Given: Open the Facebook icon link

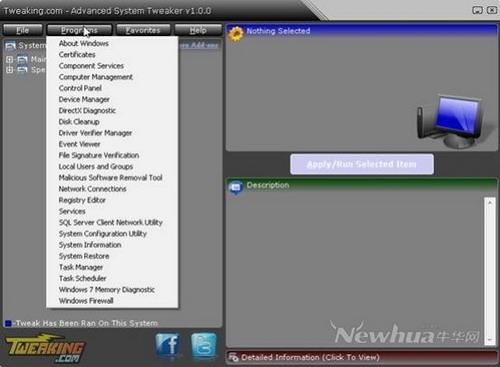Looking at the screenshot, I should click(x=168, y=344).
